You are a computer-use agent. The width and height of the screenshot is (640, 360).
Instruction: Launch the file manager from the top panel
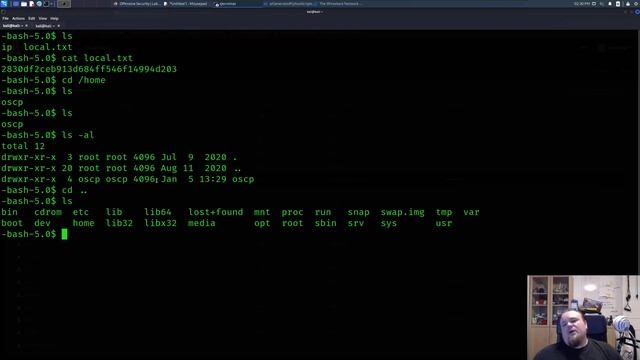[x=24, y=4]
